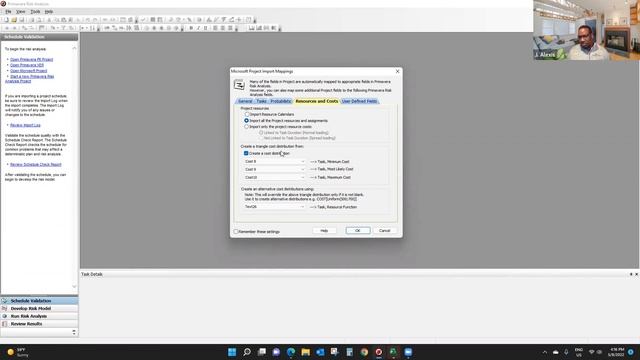The height and width of the screenshot is (360, 640).
Task: Open the Zoom app from the taskbar
Action: pyautogui.click(x=408, y=352)
